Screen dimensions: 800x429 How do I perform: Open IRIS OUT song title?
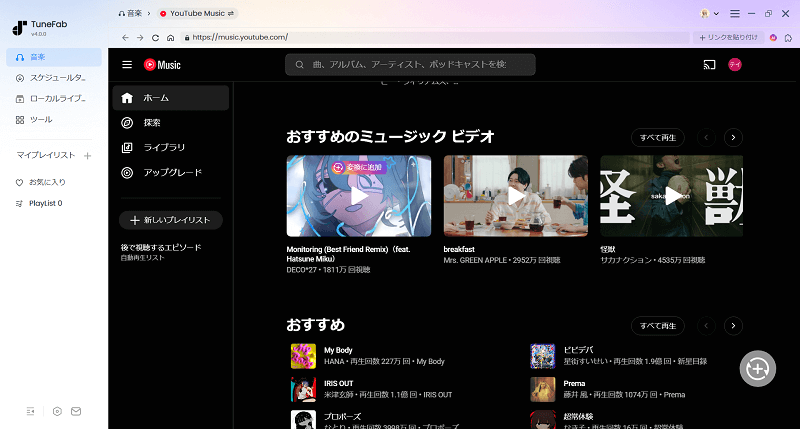339,384
